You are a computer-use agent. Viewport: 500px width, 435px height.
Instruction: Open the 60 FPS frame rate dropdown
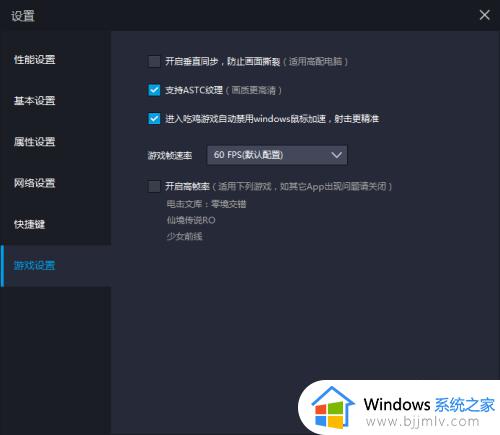(277, 155)
